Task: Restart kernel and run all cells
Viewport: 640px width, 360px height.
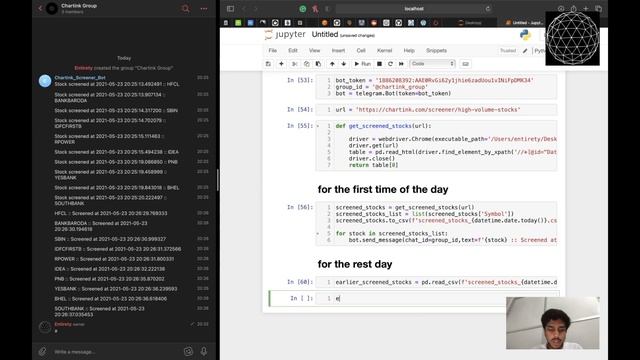Action: [x=401, y=64]
